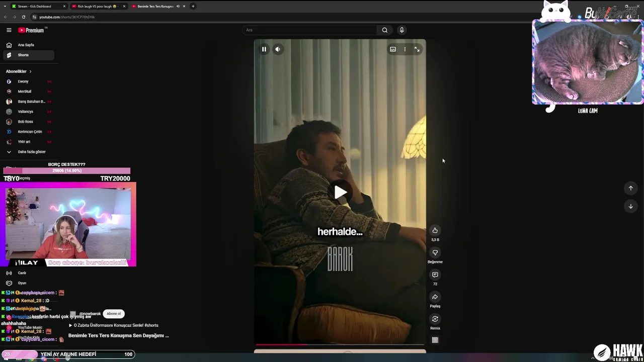Close the Rich laugh VS poor laugh tab
The image size is (644, 362).
click(124, 7)
